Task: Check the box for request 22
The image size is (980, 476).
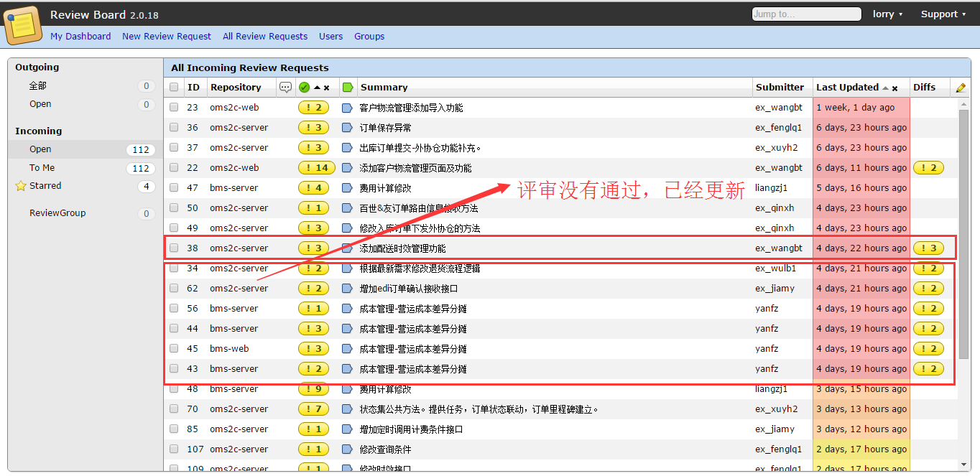Action: [x=174, y=168]
